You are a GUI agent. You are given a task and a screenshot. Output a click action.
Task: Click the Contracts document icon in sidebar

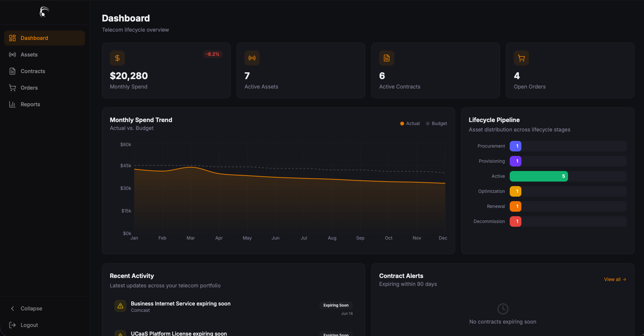click(x=12, y=71)
